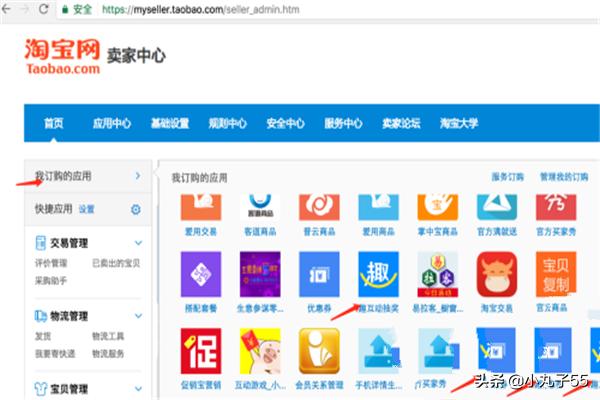Open the gold 会员关系管理 icon
The height and width of the screenshot is (400, 600).
(x=319, y=351)
